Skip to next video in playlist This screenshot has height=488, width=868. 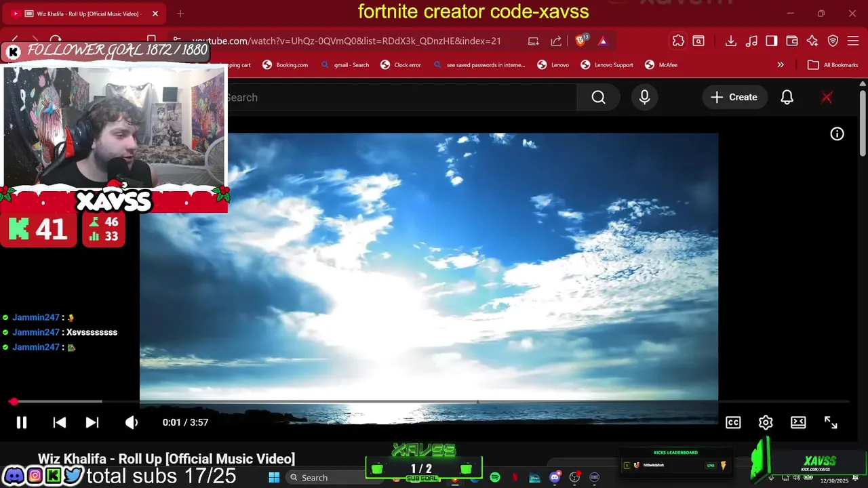(92, 422)
